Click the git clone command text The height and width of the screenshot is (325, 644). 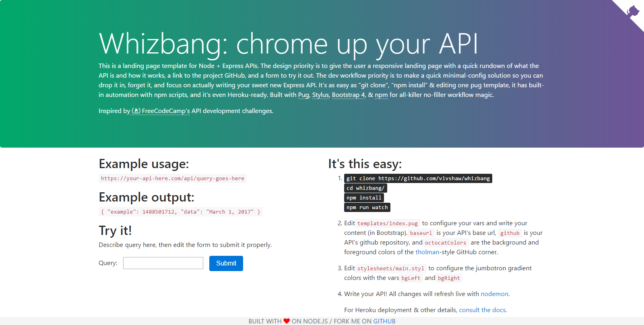[x=418, y=179]
